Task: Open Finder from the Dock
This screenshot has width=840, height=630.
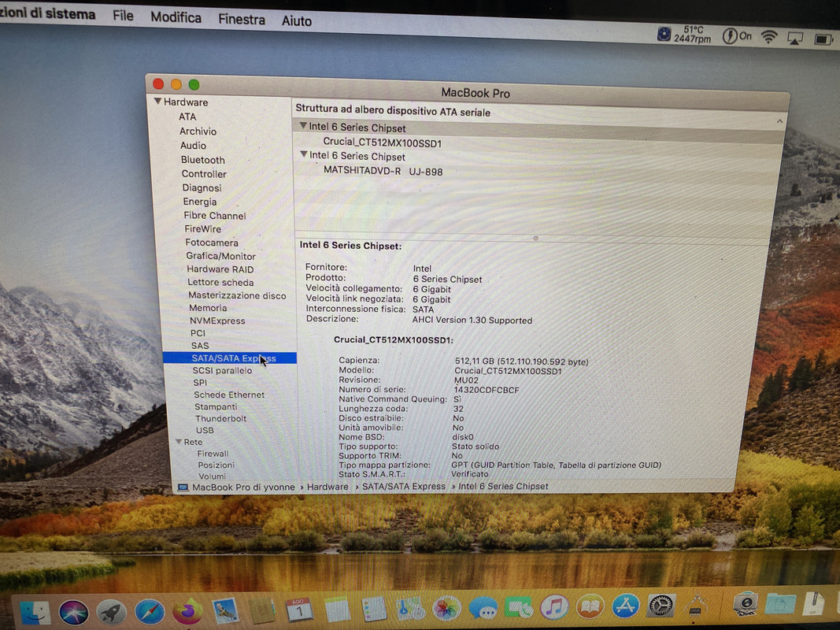Action: (x=35, y=613)
